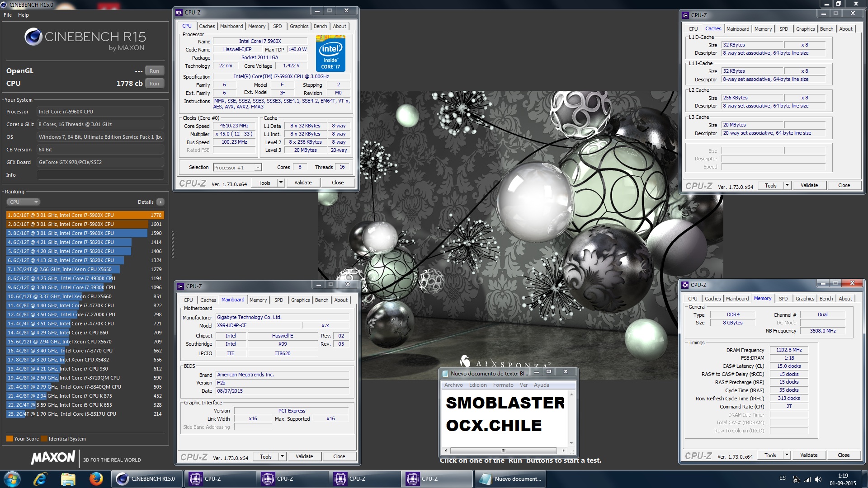868x488 pixels.
Task: Click the DRAM Frequency value 1202.8 MHz
Action: [x=789, y=350]
